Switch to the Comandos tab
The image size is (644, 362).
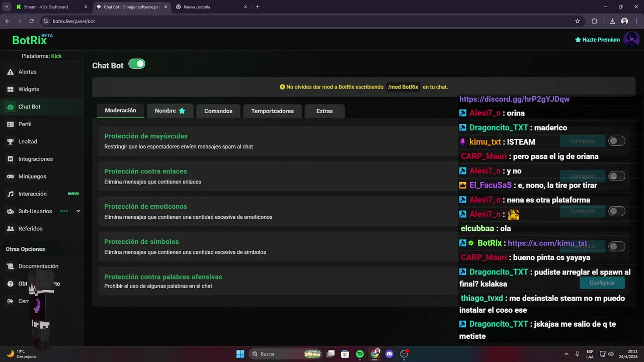[x=218, y=111]
